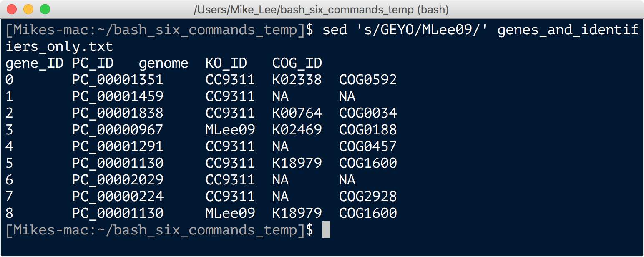The image size is (644, 257).
Task: Click the green zoom window button
Action: pyautogui.click(x=45, y=9)
